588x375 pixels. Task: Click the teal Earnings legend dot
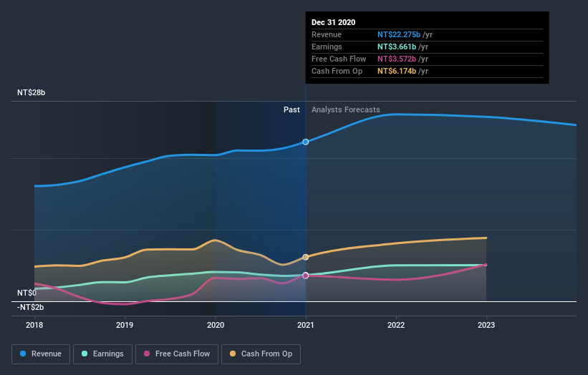coord(85,354)
